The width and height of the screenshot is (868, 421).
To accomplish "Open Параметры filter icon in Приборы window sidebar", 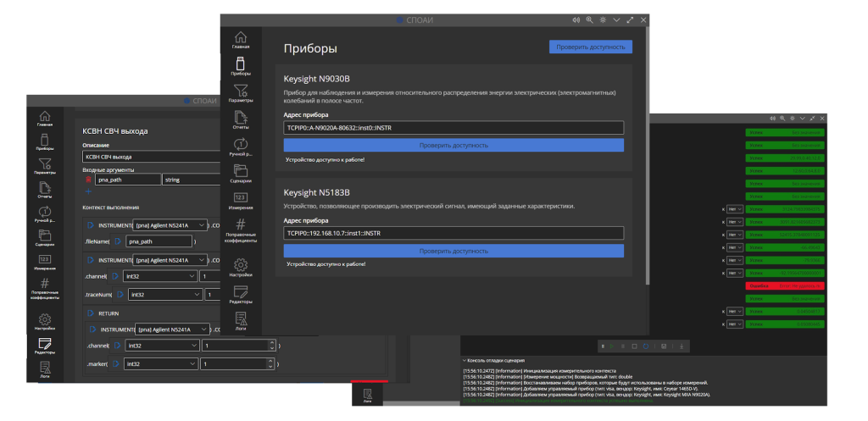I will (x=241, y=93).
